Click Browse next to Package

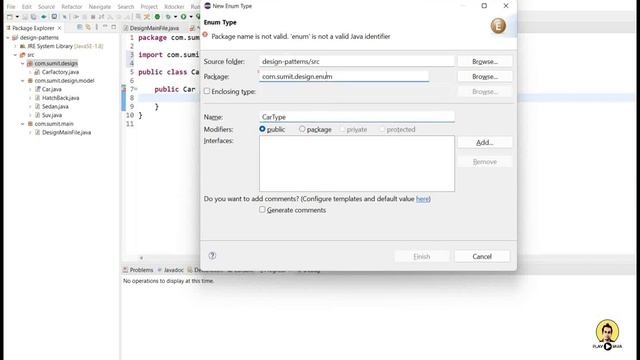pos(484,76)
